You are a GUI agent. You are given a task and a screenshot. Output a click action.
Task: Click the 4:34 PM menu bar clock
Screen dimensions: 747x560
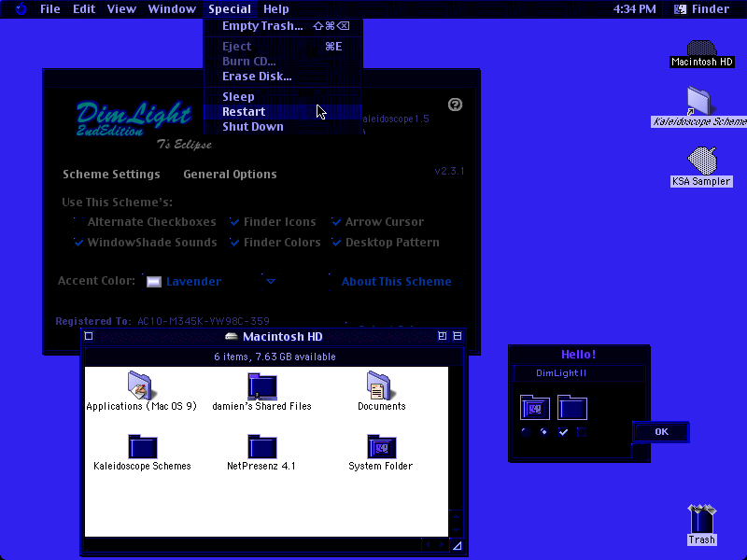(634, 8)
